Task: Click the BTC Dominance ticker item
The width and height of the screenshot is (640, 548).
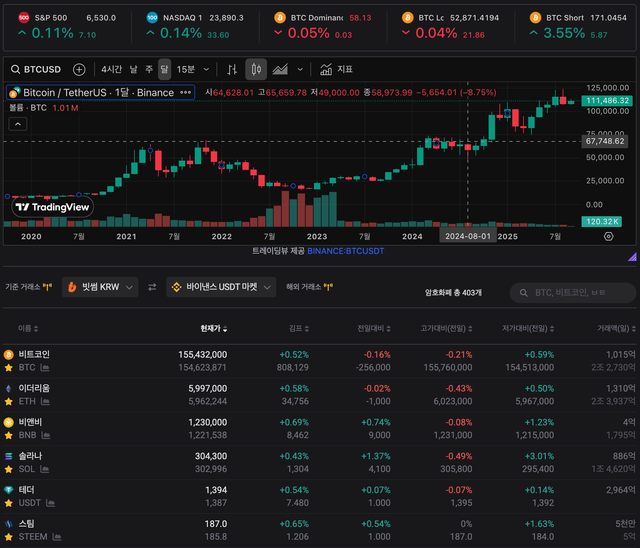Action: point(323,27)
